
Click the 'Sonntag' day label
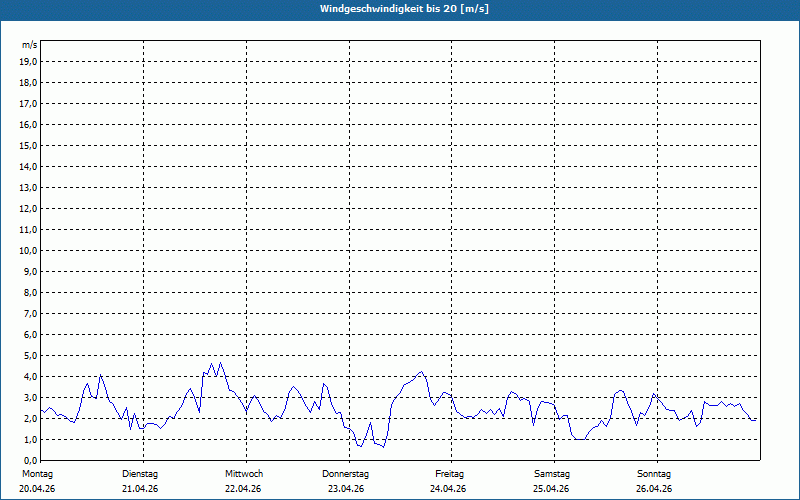654,474
